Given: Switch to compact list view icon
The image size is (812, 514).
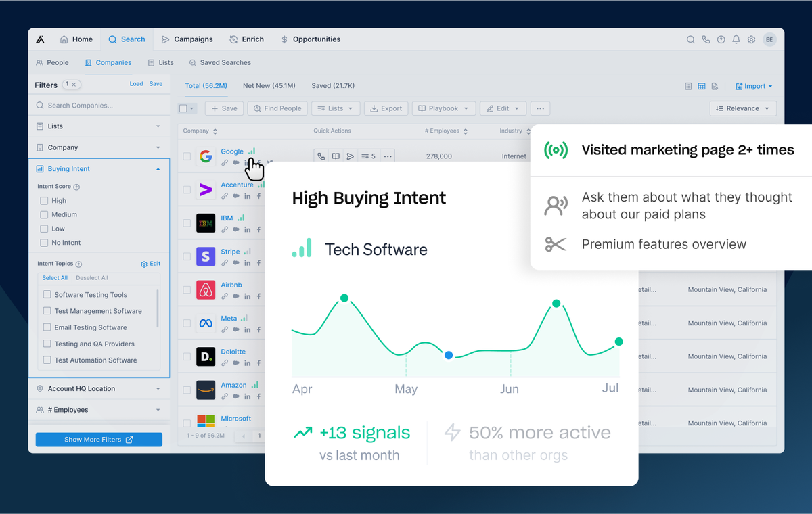Looking at the screenshot, I should (688, 87).
